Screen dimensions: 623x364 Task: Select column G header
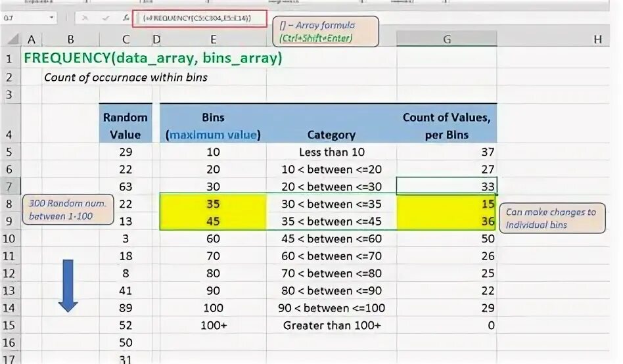tap(447, 39)
